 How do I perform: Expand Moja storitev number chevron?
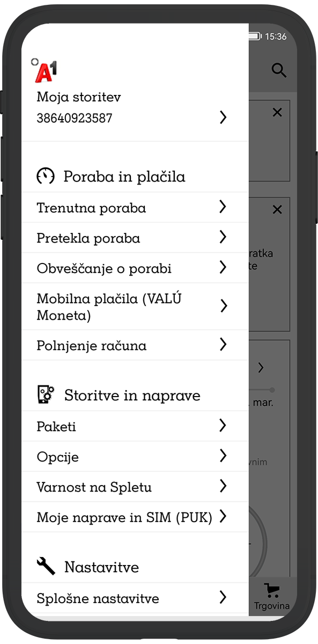224,118
